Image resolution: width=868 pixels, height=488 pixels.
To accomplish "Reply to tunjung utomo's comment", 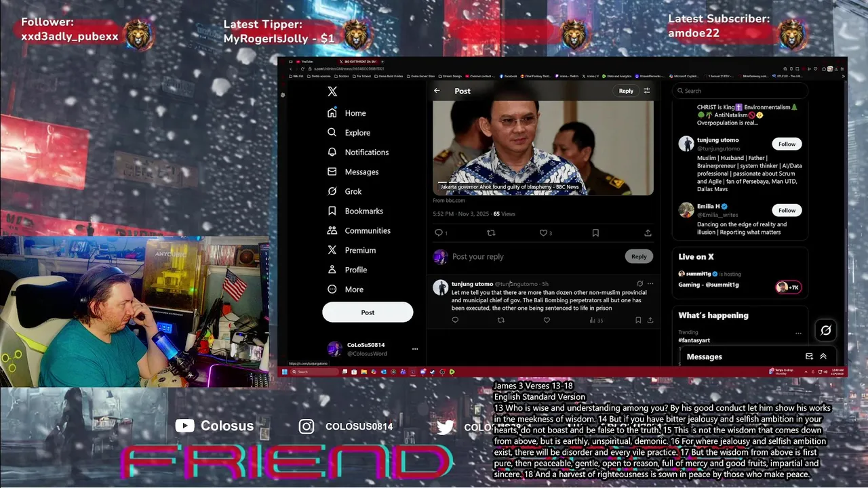I will [455, 320].
